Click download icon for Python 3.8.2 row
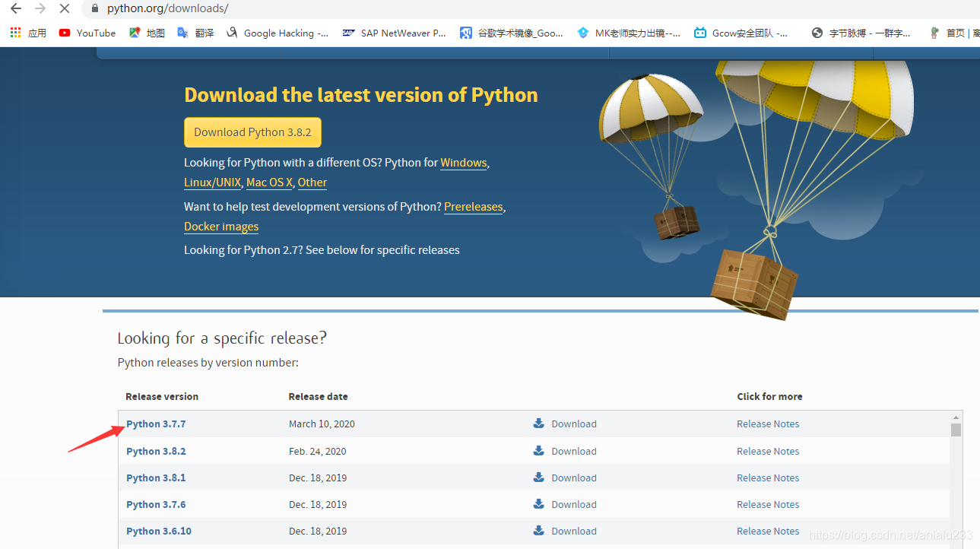The height and width of the screenshot is (549, 980). click(538, 451)
